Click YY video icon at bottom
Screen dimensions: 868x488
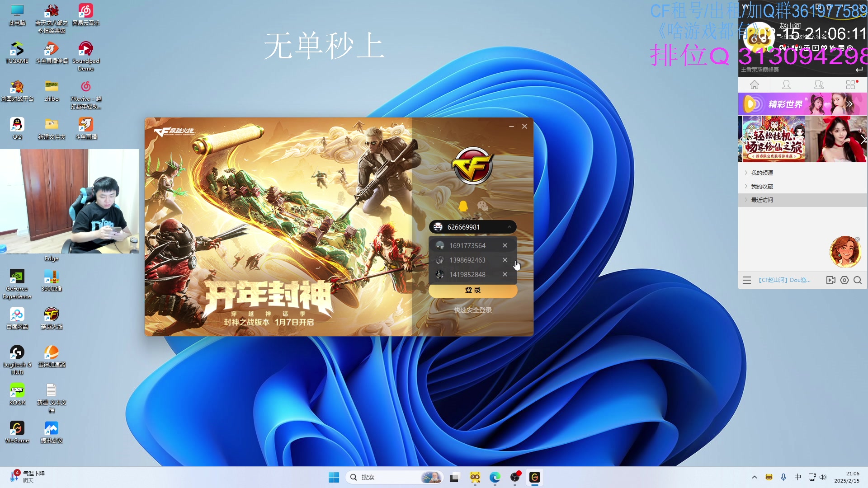pyautogui.click(x=831, y=280)
